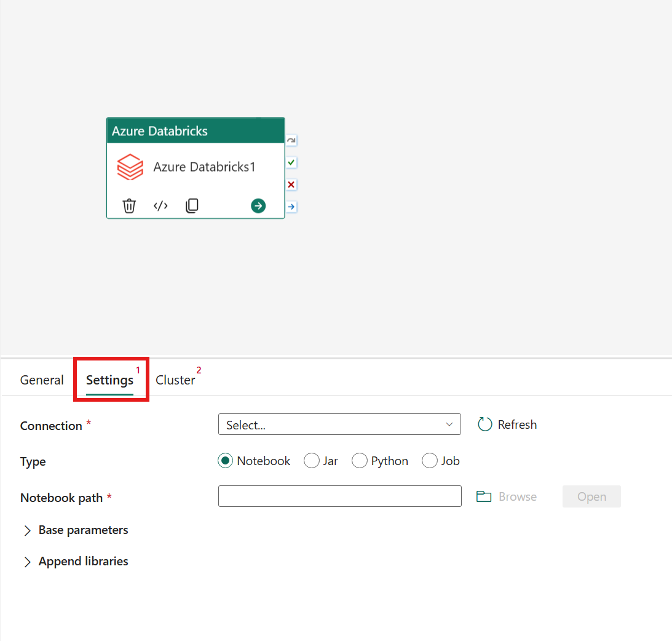Click the Notebook path label
The height and width of the screenshot is (641, 672).
[x=61, y=498]
